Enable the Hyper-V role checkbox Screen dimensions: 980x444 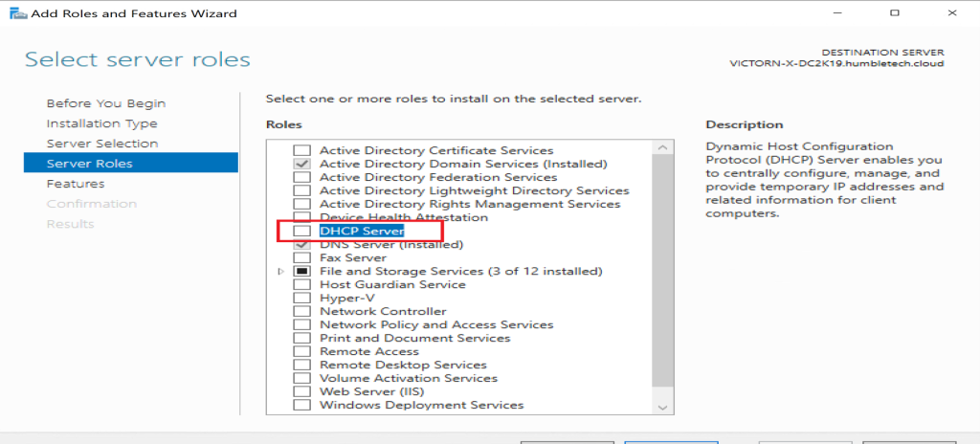[x=301, y=298]
